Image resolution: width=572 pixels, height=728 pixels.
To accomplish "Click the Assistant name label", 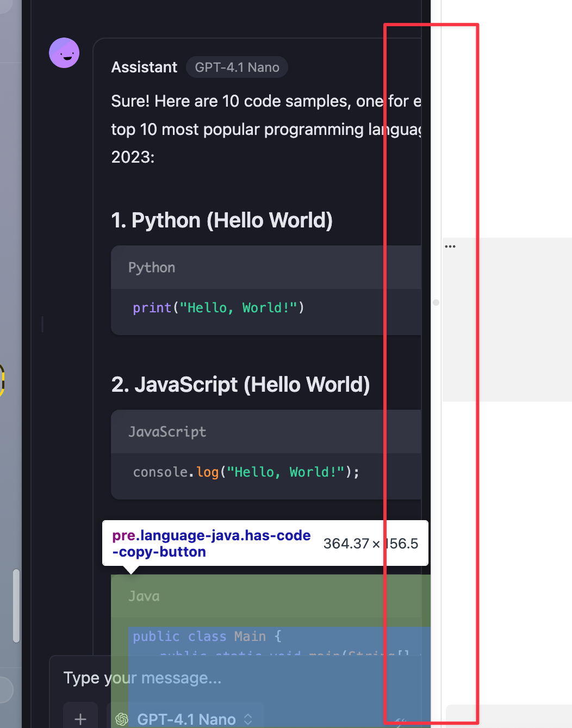I will (x=144, y=67).
